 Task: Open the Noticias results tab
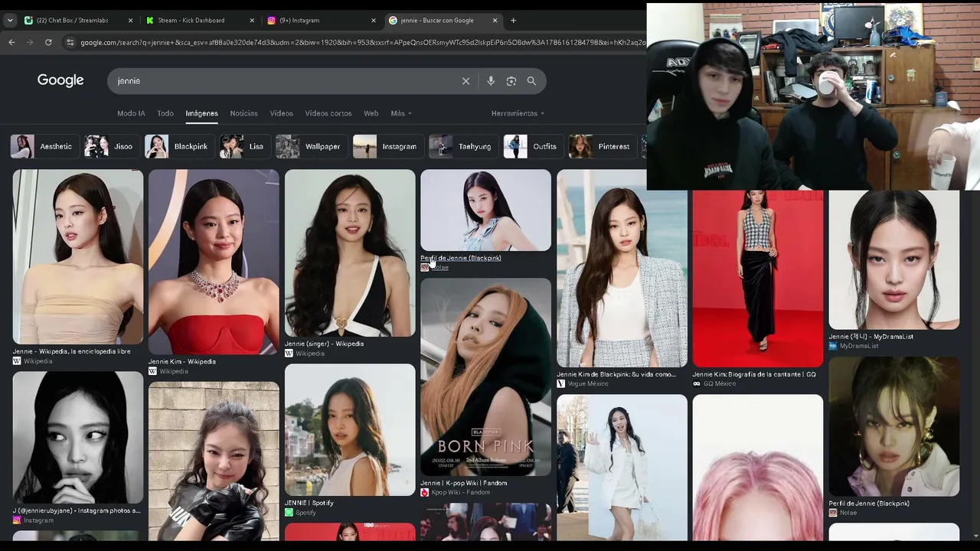coord(244,113)
